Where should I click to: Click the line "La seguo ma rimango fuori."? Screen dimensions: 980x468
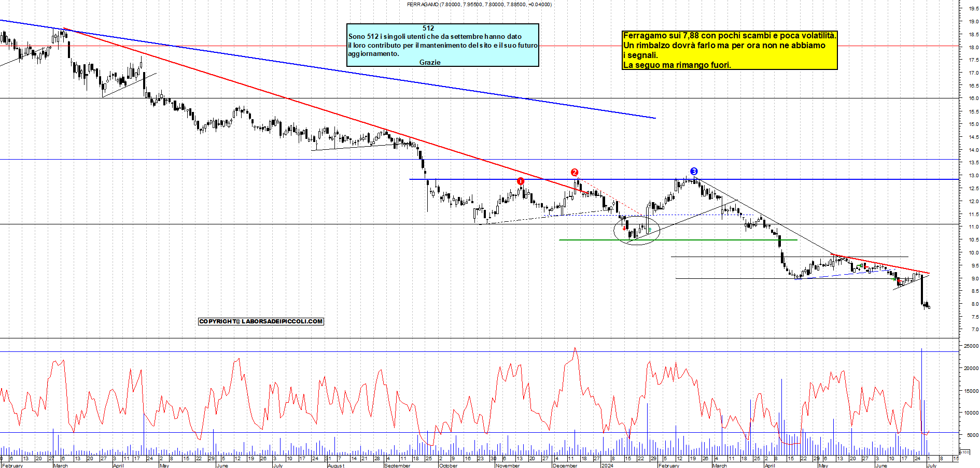[x=677, y=65]
